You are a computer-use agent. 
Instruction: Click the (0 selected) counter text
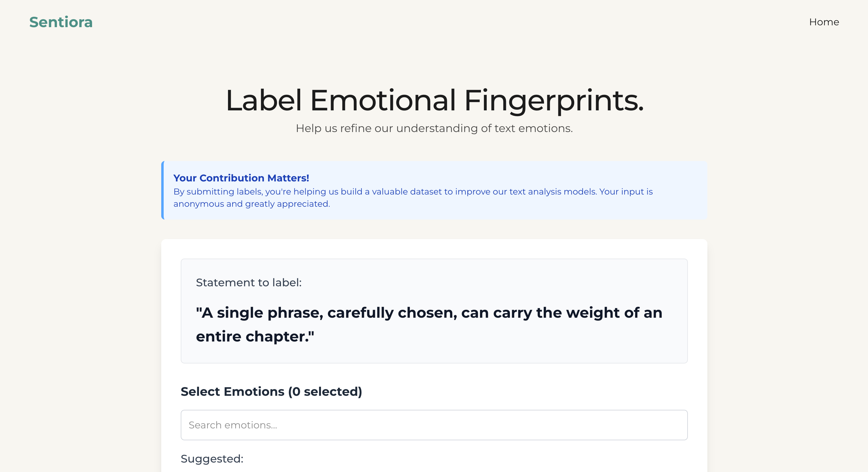pos(325,392)
